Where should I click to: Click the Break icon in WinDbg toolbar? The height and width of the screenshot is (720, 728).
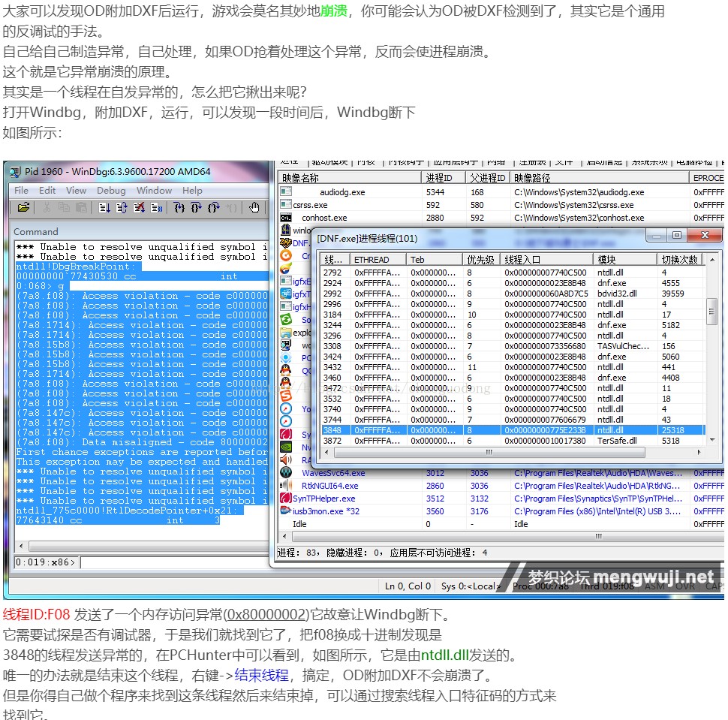[156, 208]
